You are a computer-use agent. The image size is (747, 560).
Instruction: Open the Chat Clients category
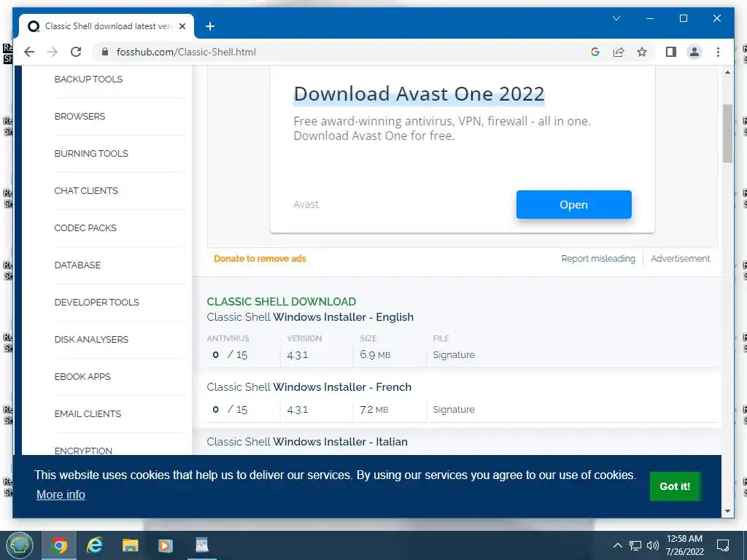coord(86,190)
